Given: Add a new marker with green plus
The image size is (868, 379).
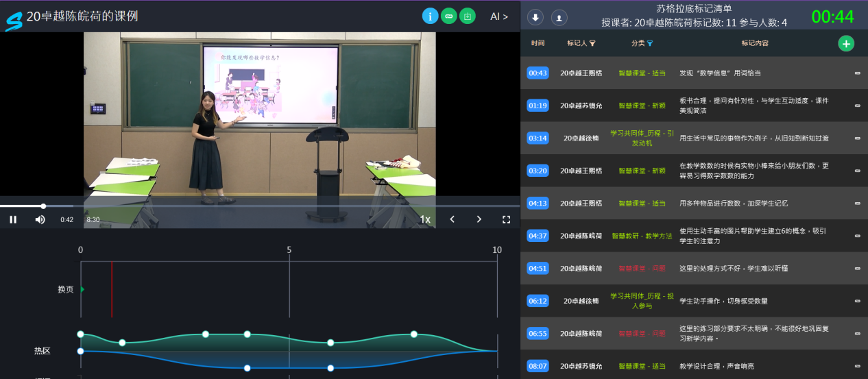Looking at the screenshot, I should [x=846, y=44].
